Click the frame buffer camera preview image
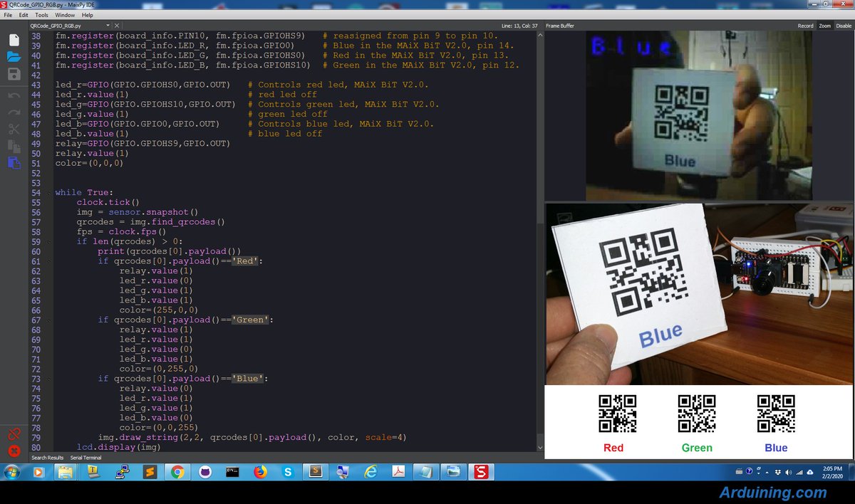855x504 pixels. [x=699, y=115]
